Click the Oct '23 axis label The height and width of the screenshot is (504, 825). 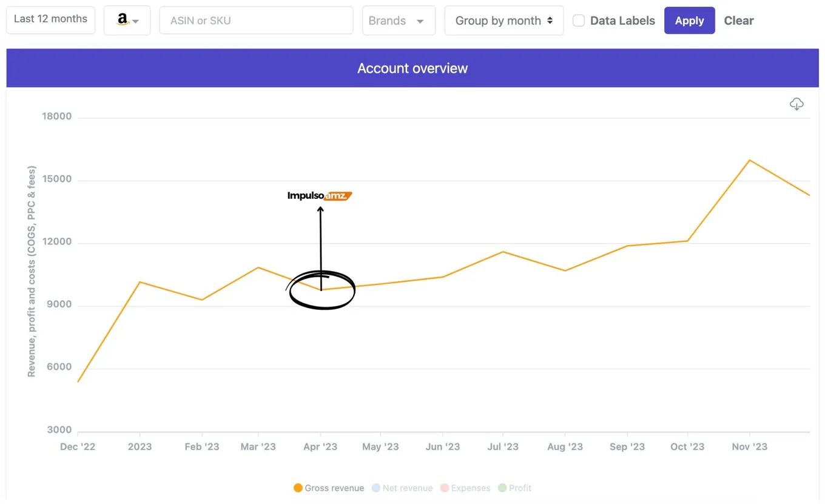(687, 447)
